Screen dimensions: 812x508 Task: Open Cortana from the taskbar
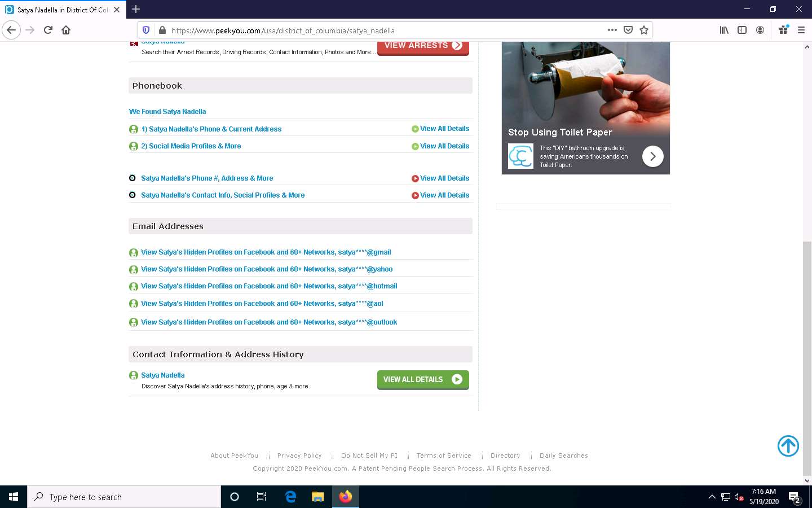pyautogui.click(x=235, y=497)
